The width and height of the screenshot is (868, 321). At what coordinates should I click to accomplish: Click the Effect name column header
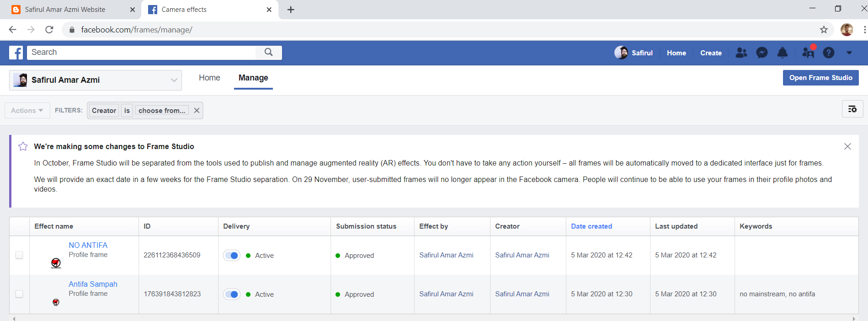pyautogui.click(x=54, y=226)
